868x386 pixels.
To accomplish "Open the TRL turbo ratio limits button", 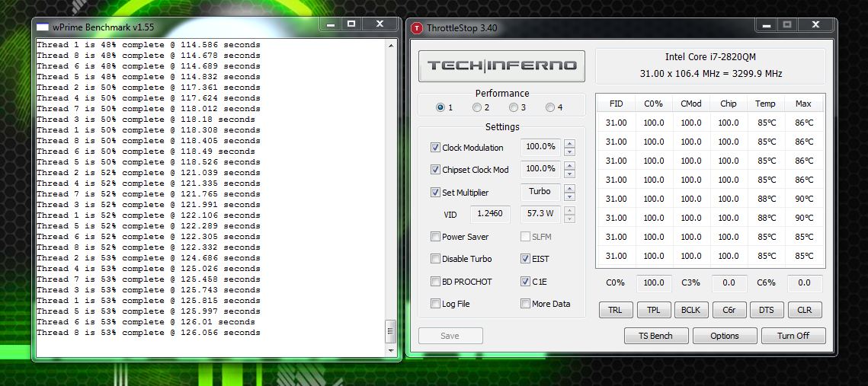I will (615, 310).
